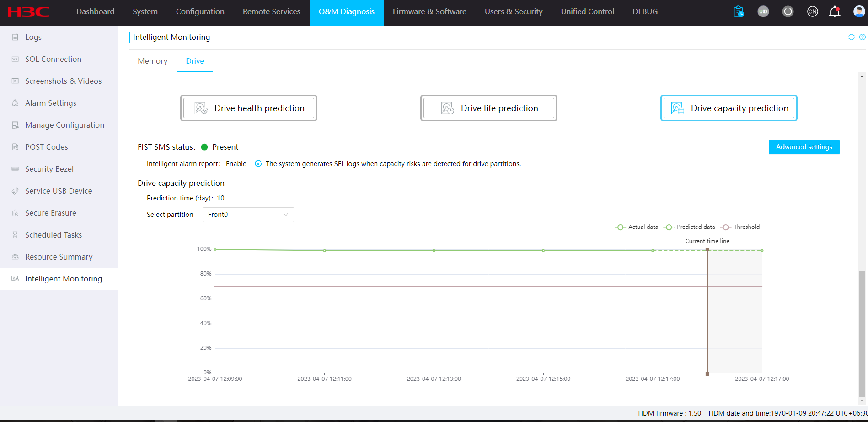Click the Secure Erasure sidebar icon
Screen dimensions: 868x422
coord(15,213)
